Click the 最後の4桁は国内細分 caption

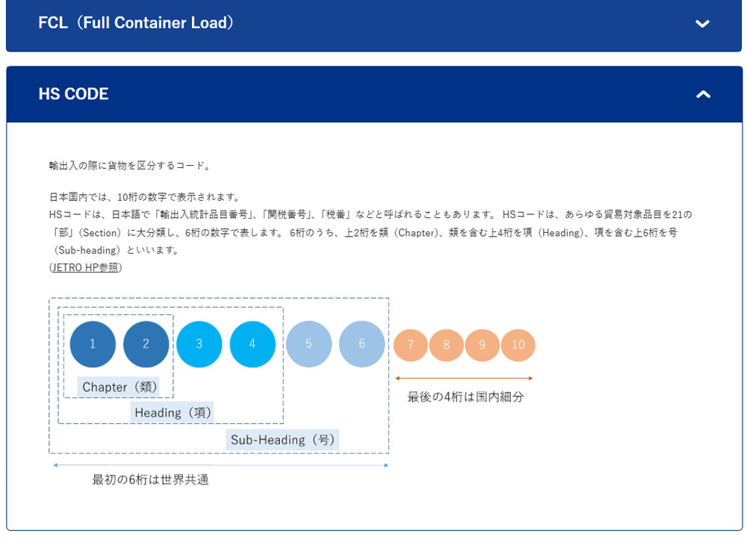pos(465,397)
